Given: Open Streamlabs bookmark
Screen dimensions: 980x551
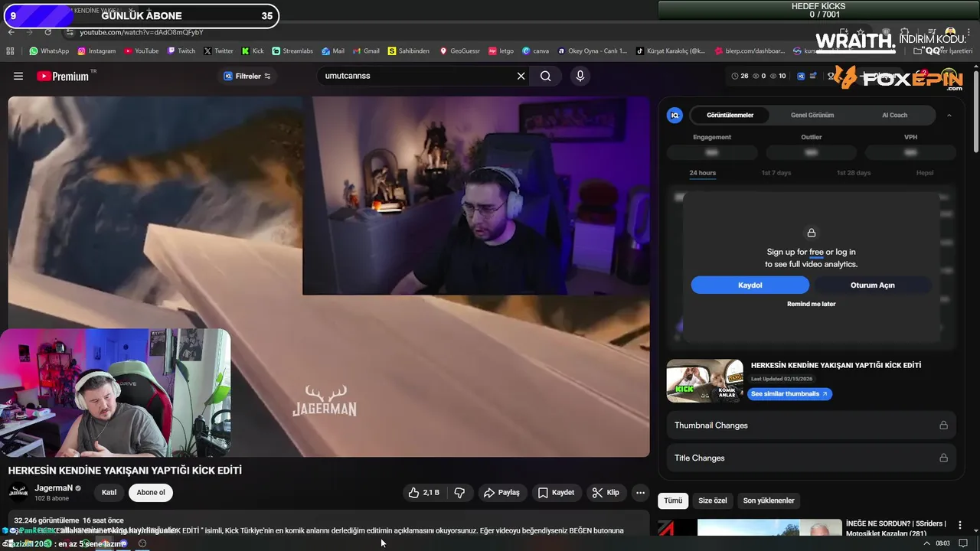Looking at the screenshot, I should [x=292, y=51].
